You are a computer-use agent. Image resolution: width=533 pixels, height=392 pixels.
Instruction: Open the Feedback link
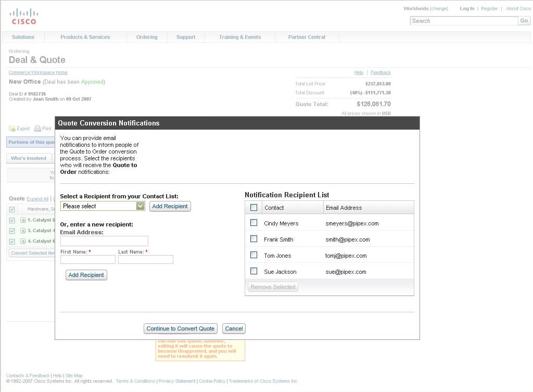pos(380,72)
